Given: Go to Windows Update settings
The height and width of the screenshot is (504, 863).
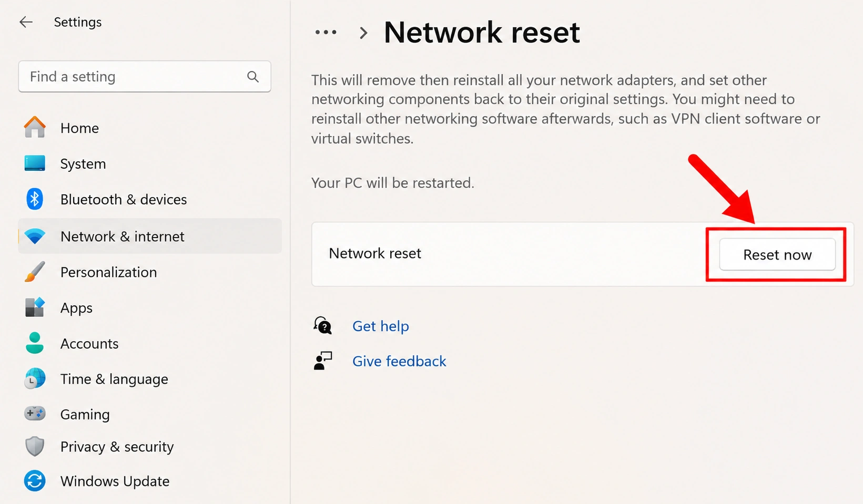Looking at the screenshot, I should coord(150,481).
